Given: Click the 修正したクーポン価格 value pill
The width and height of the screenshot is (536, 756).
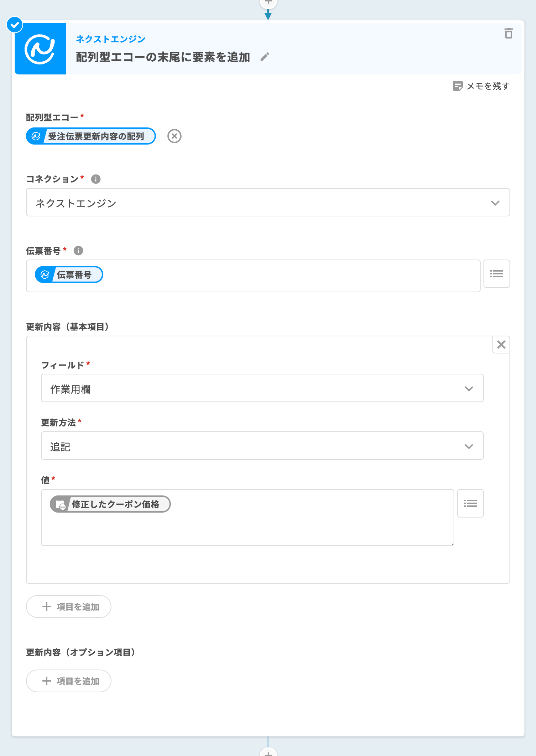Looking at the screenshot, I should (x=110, y=504).
